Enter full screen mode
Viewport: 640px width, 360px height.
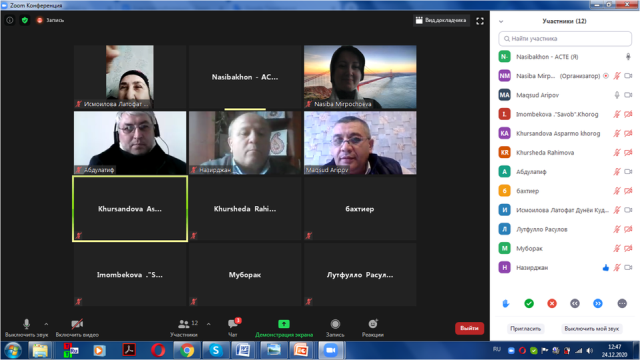[480, 21]
